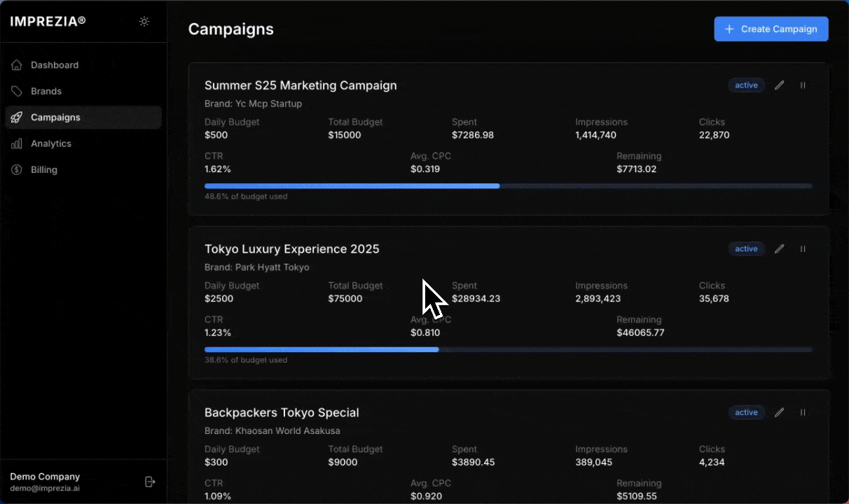Toggle the light/dark theme sun icon
The width and height of the screenshot is (849, 504).
[x=144, y=22]
